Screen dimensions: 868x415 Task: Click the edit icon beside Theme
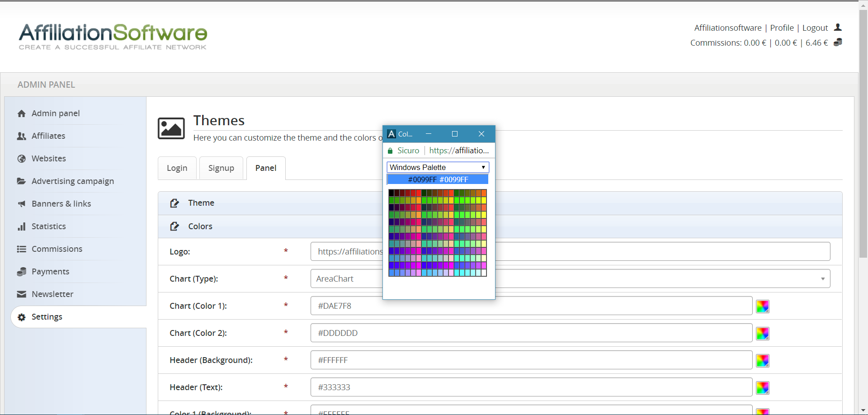(x=175, y=203)
